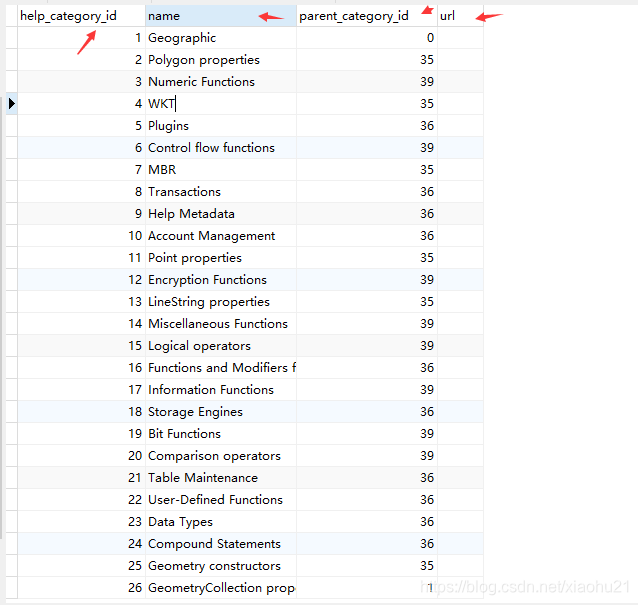This screenshot has width=638, height=605.
Task: Select parent_category_id value 0 for Geographic
Action: click(367, 38)
